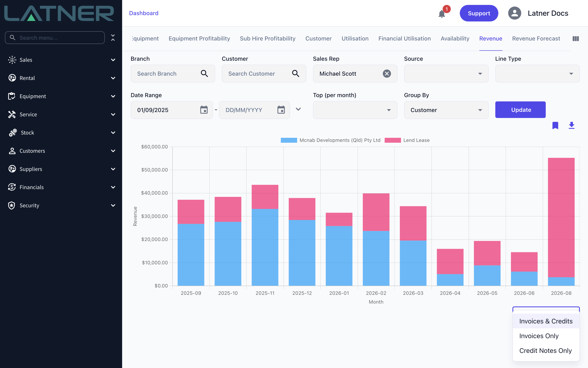Click the Service tools icon

12,114
